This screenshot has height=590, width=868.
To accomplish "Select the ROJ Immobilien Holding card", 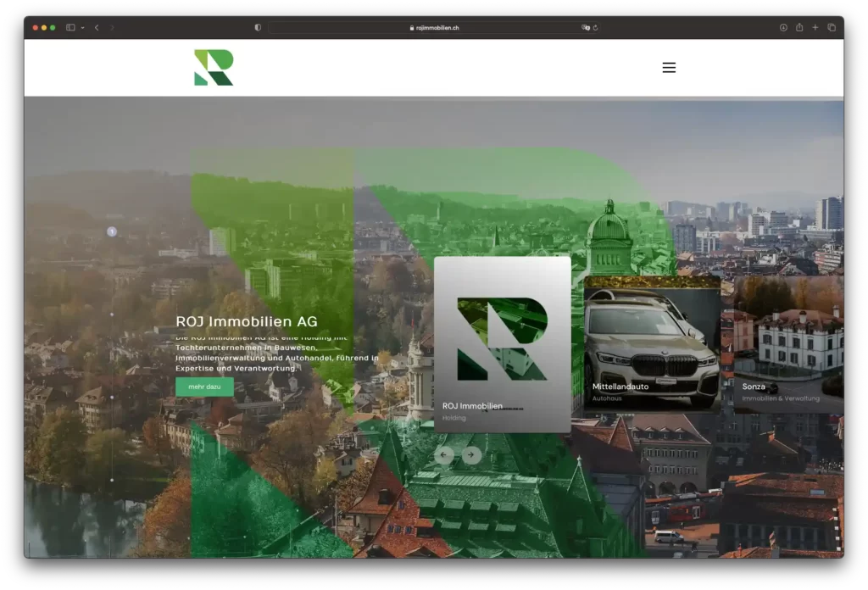I will coord(502,343).
